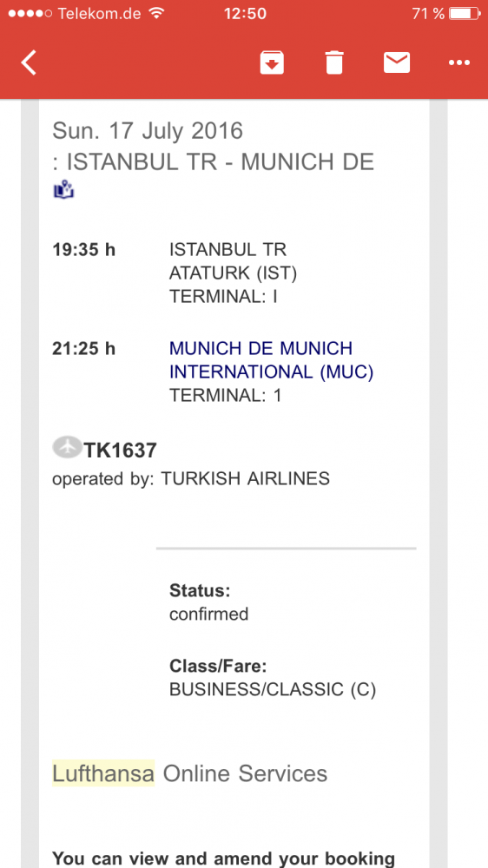Tap the Wi-Fi signal icon in status bar

[x=157, y=13]
